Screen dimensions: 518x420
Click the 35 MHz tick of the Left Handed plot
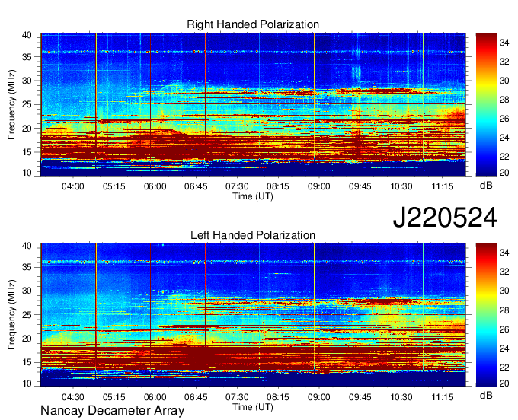coord(27,267)
